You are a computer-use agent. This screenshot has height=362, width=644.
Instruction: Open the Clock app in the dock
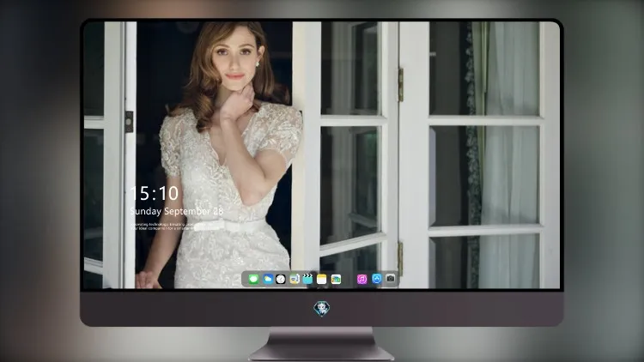281,280
